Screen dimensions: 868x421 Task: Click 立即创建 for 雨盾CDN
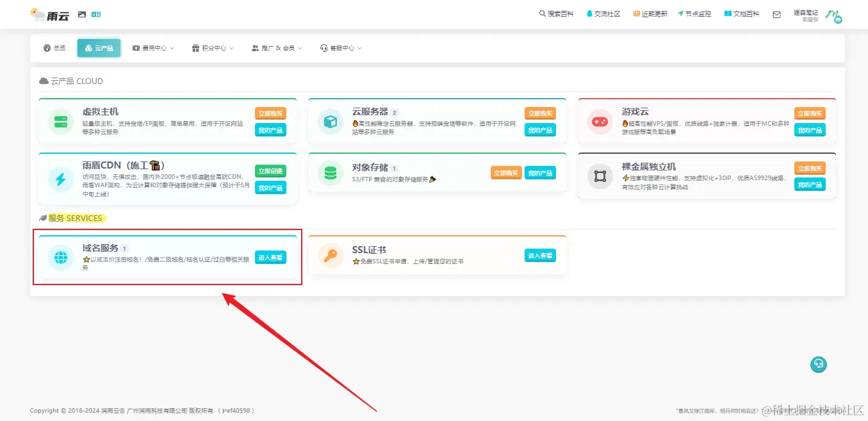point(270,171)
